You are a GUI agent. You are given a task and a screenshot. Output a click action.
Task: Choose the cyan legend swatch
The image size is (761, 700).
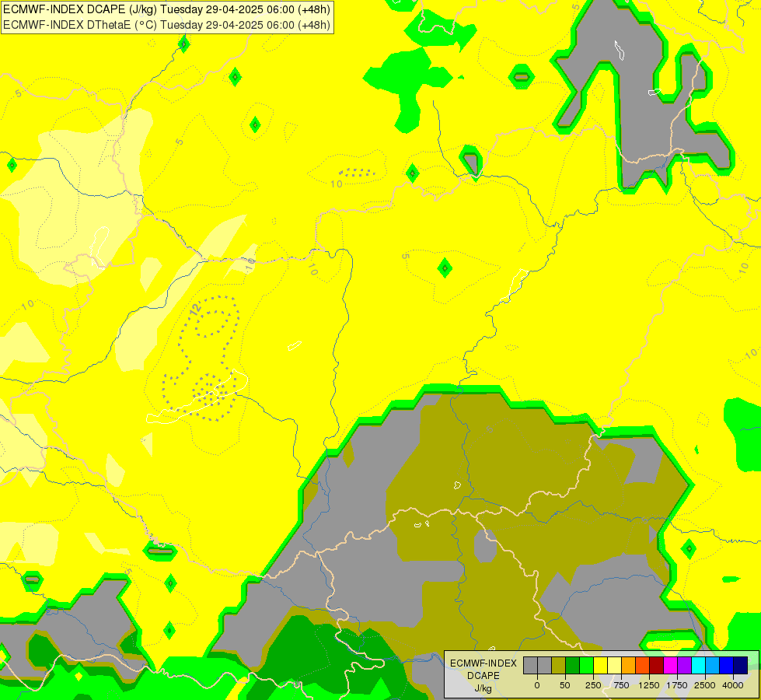pyautogui.click(x=698, y=665)
